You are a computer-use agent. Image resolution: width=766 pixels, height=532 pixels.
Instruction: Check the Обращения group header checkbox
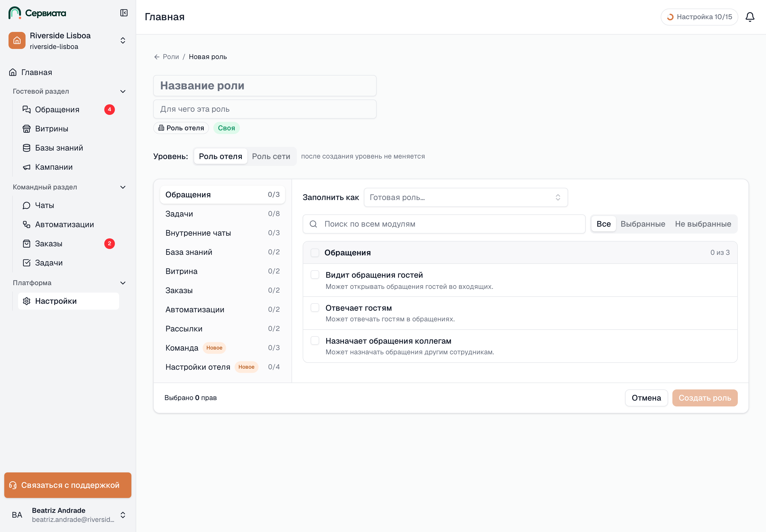point(315,253)
